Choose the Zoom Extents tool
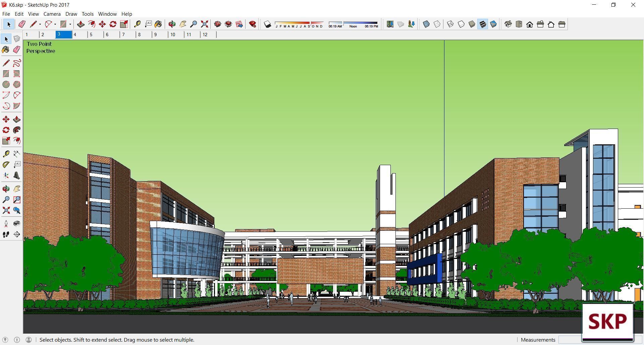Screen dimensions: 644x345 tap(205, 24)
